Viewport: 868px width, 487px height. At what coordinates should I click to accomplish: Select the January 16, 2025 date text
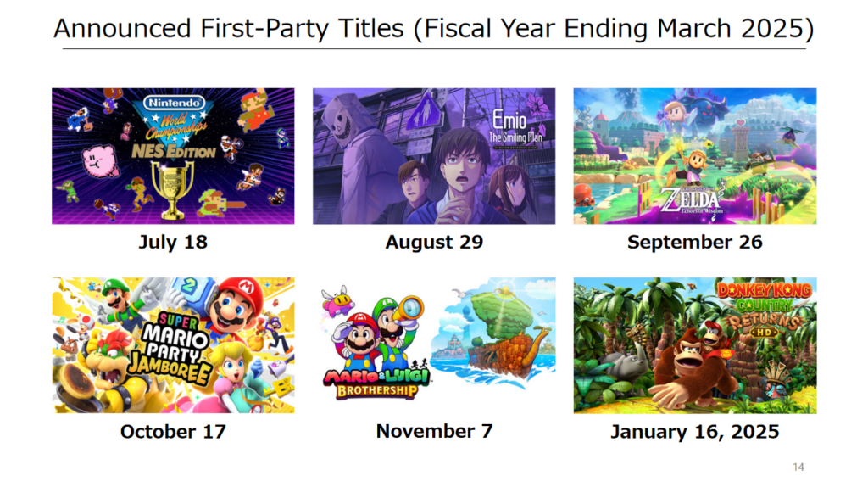pos(695,432)
